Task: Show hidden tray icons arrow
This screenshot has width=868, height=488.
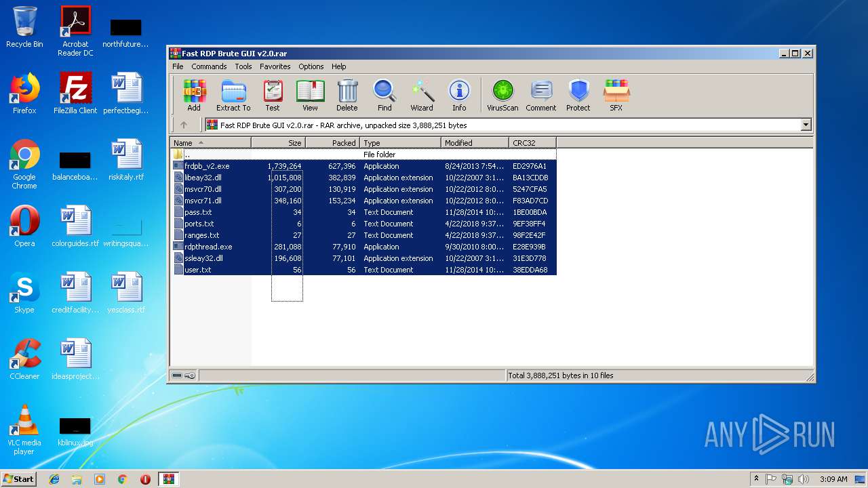Action: [757, 479]
